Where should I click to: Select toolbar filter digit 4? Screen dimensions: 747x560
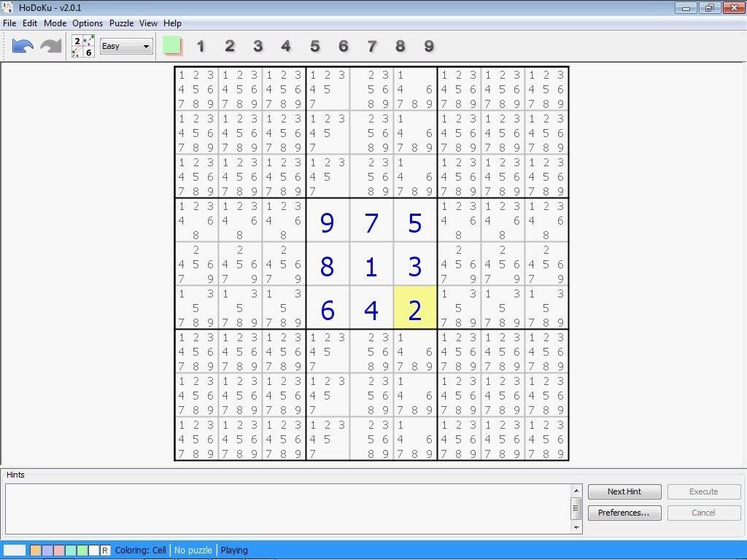286,46
